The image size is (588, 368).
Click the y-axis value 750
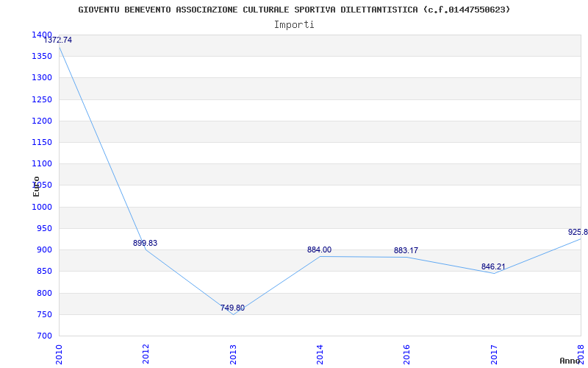44,314
